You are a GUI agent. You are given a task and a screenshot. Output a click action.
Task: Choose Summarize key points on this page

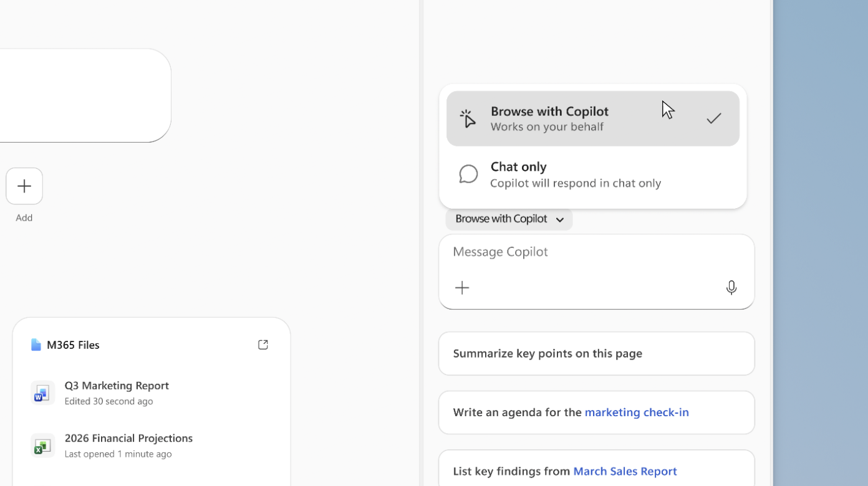(596, 353)
